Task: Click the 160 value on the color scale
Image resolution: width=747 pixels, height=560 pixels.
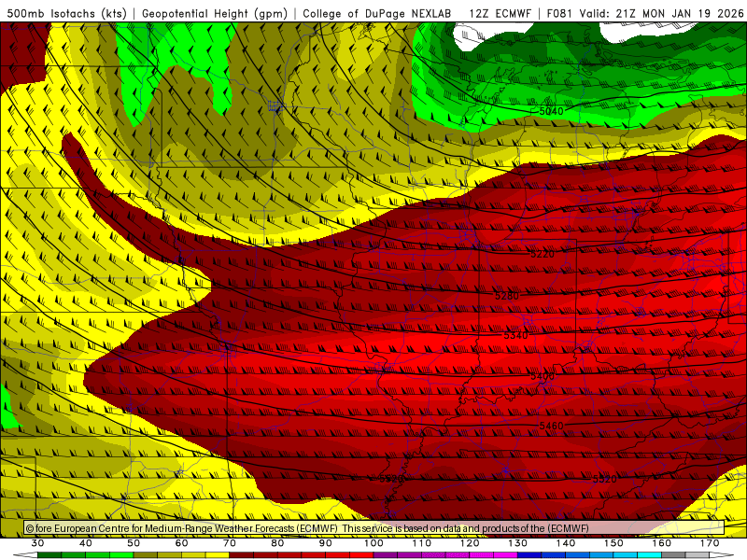Action: (662, 543)
